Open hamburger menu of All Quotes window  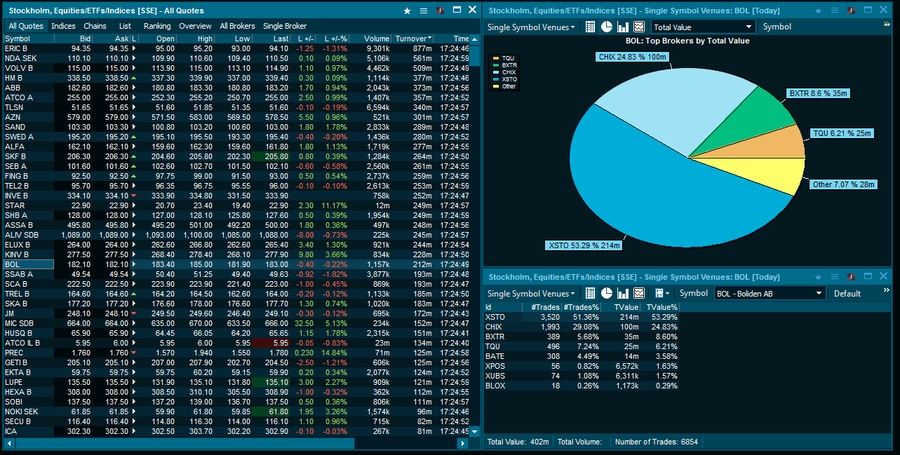pyautogui.click(x=424, y=9)
